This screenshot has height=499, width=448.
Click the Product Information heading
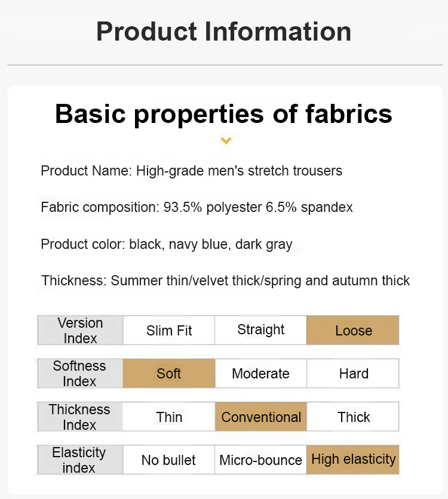(x=224, y=31)
